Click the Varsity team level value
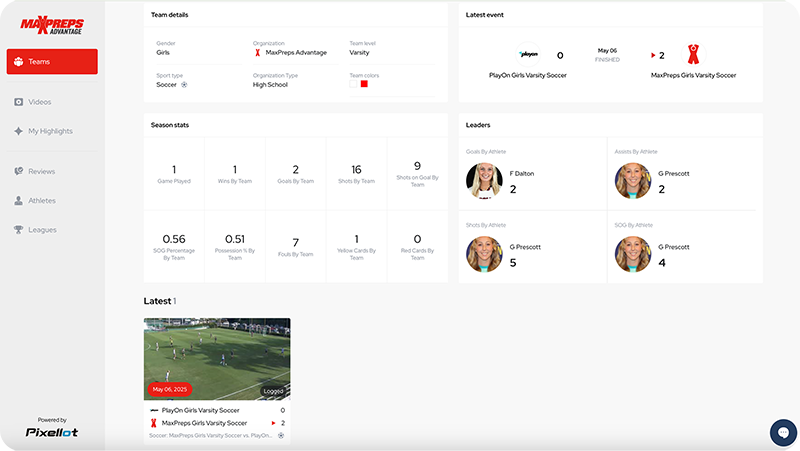Viewport: 800px width, 451px height. pos(359,53)
